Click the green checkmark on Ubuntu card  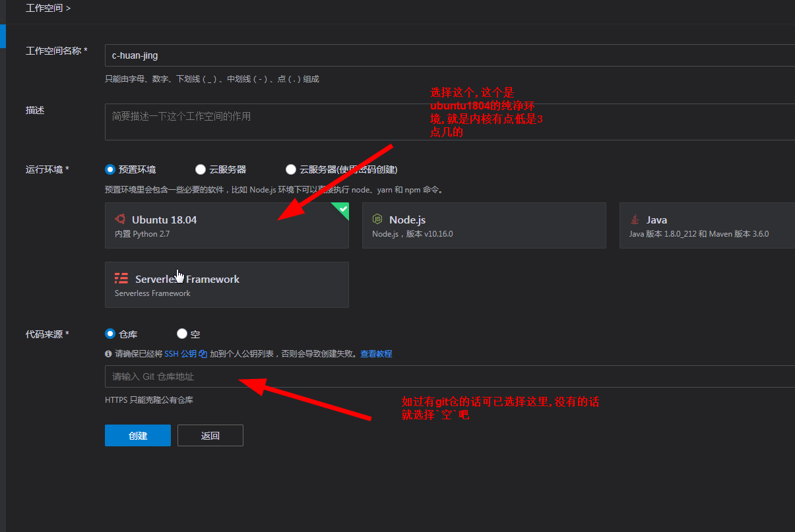click(342, 209)
